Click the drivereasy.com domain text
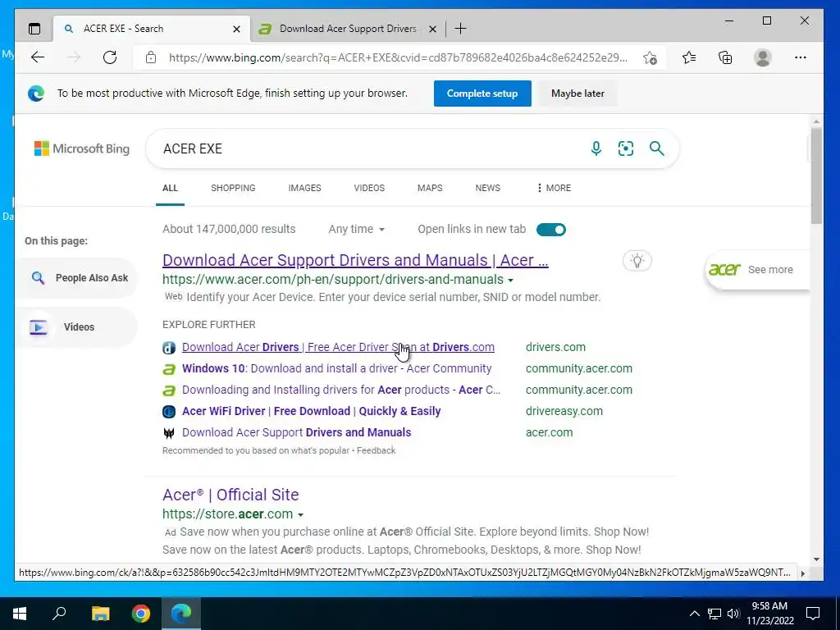Screen dimensions: 840x630 (564, 412)
